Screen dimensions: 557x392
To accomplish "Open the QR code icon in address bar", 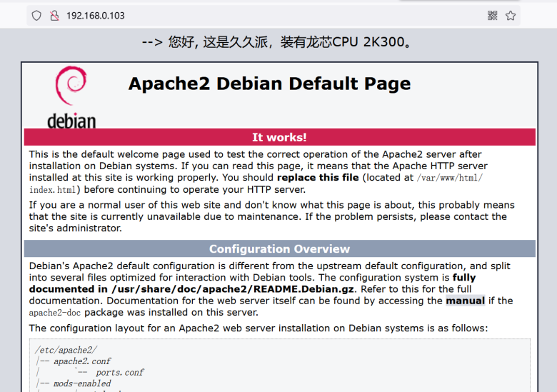I will point(492,15).
